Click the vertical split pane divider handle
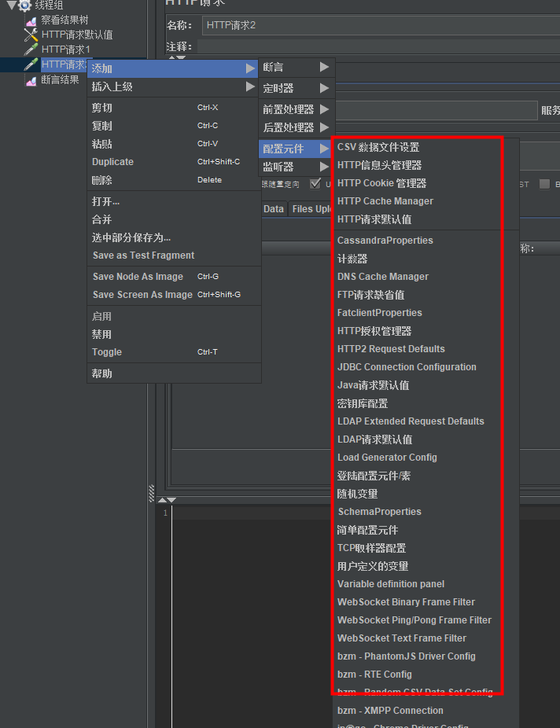The height and width of the screenshot is (728, 560). pos(151,494)
